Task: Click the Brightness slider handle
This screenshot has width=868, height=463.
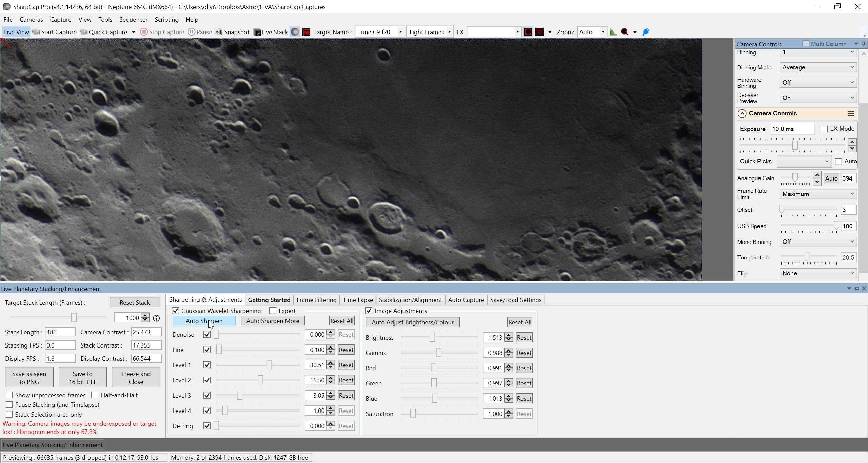Action: click(x=432, y=337)
